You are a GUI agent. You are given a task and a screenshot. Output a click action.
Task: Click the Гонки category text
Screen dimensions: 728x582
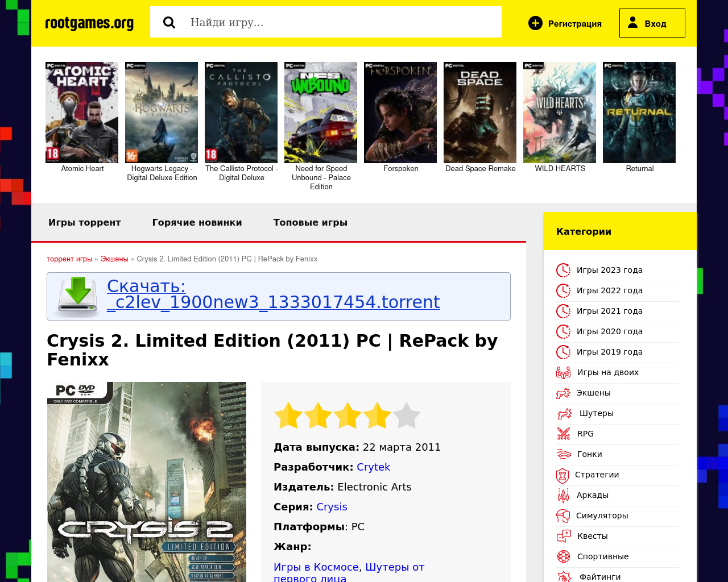590,454
